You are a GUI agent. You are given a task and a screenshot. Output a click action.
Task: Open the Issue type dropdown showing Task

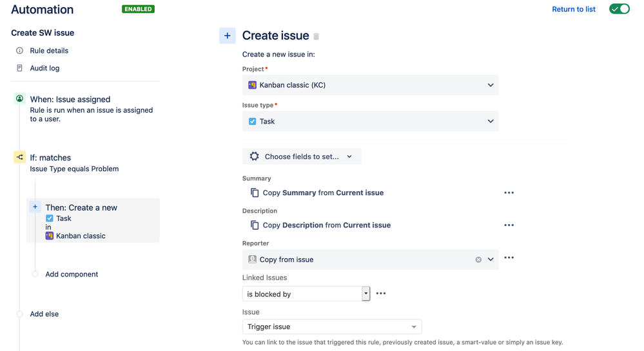click(x=371, y=121)
